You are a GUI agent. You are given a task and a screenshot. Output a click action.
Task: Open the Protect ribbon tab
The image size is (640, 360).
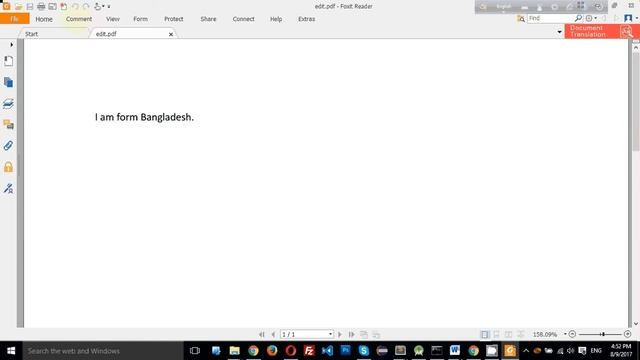pos(173,19)
